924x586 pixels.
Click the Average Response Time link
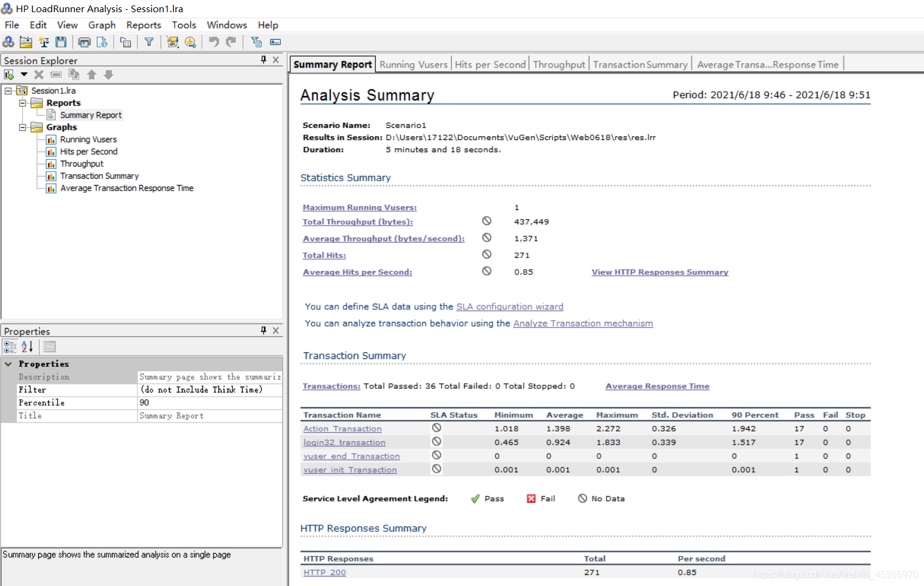[657, 386]
